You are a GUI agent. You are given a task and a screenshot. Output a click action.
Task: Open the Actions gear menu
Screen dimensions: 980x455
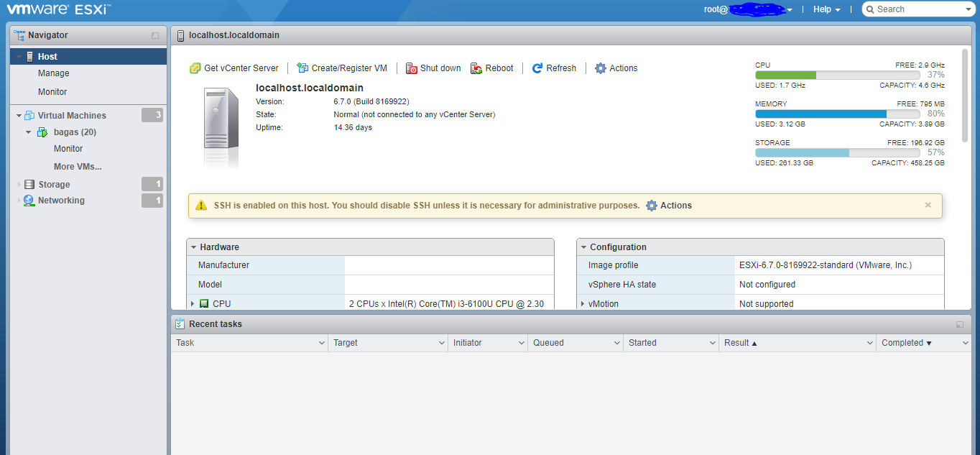click(x=615, y=68)
